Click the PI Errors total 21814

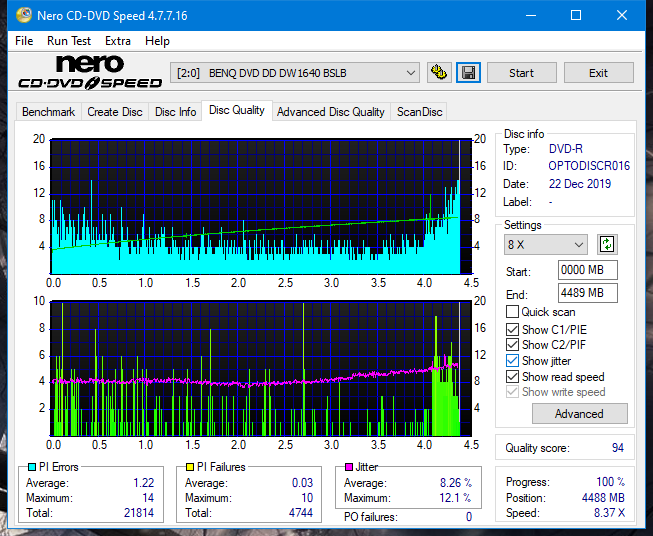(x=139, y=513)
